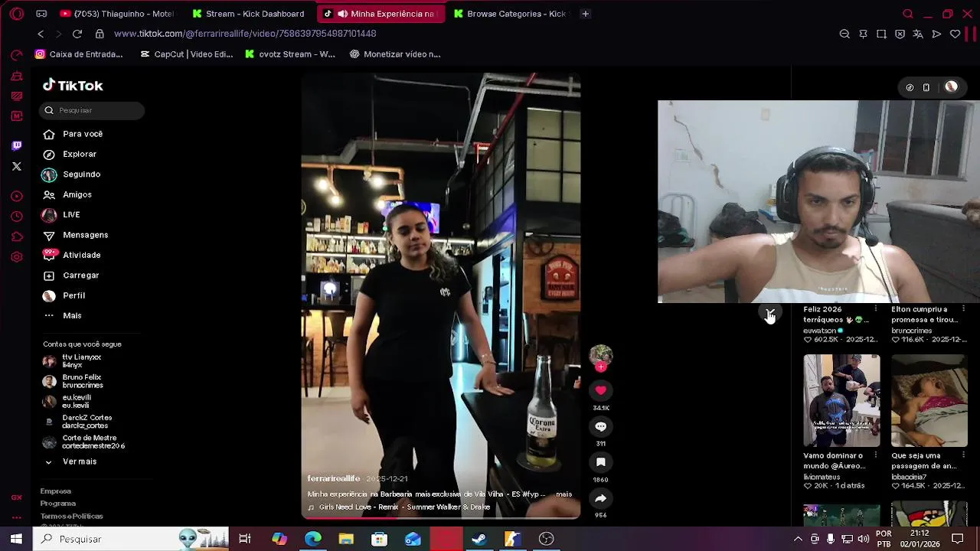Open Bruno Felix followed account
Image resolution: width=980 pixels, height=551 pixels.
[x=84, y=381]
